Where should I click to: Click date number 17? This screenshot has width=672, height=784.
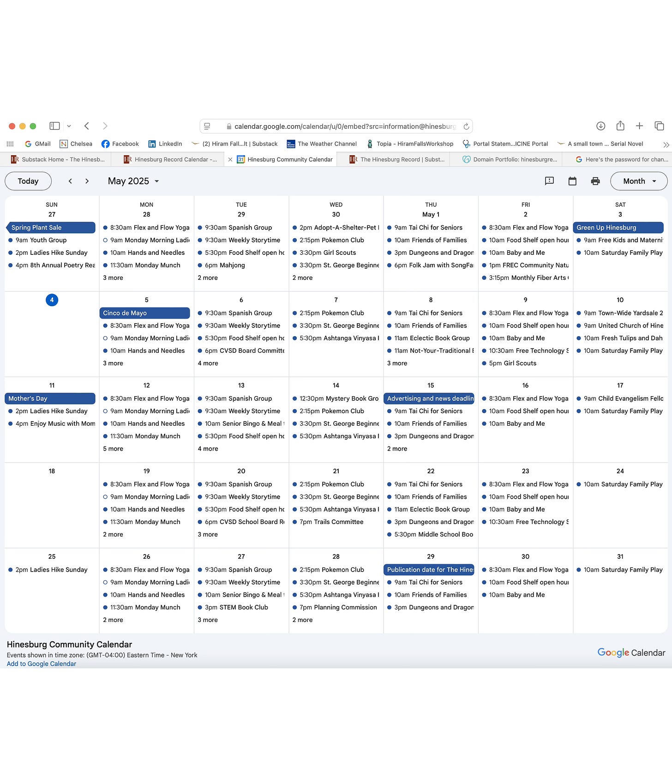pos(620,386)
